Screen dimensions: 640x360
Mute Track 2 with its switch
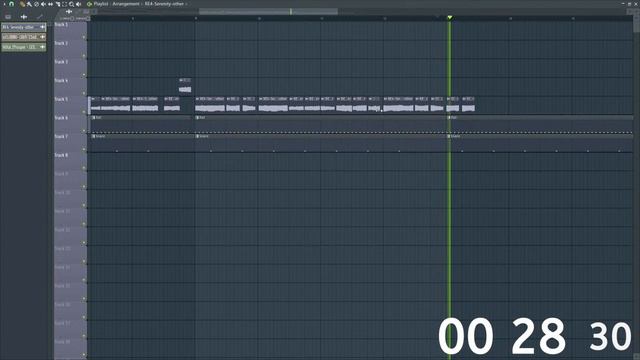tap(84, 56)
